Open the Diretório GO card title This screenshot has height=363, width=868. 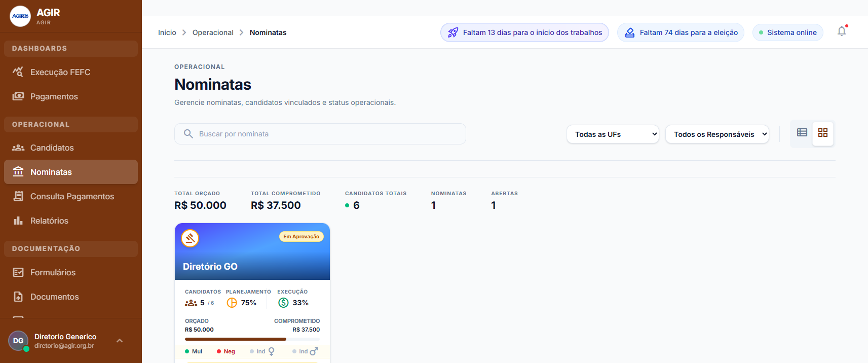pos(210,267)
